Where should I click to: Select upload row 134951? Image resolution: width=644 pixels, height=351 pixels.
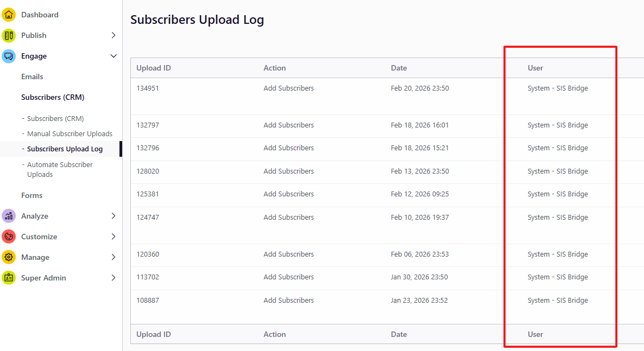(x=148, y=88)
